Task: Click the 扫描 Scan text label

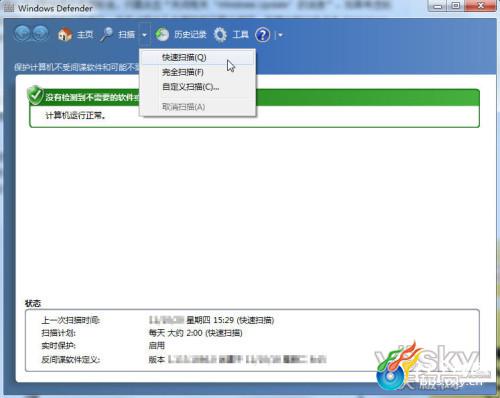Action: (x=127, y=35)
